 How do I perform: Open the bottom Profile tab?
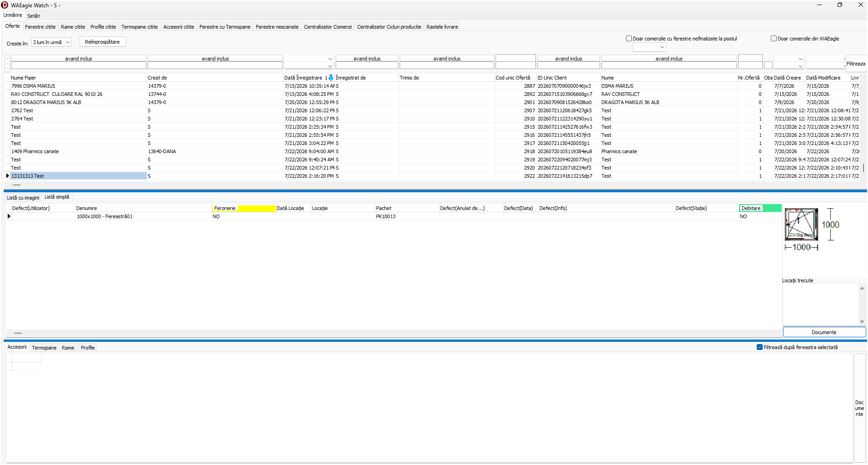(x=88, y=348)
